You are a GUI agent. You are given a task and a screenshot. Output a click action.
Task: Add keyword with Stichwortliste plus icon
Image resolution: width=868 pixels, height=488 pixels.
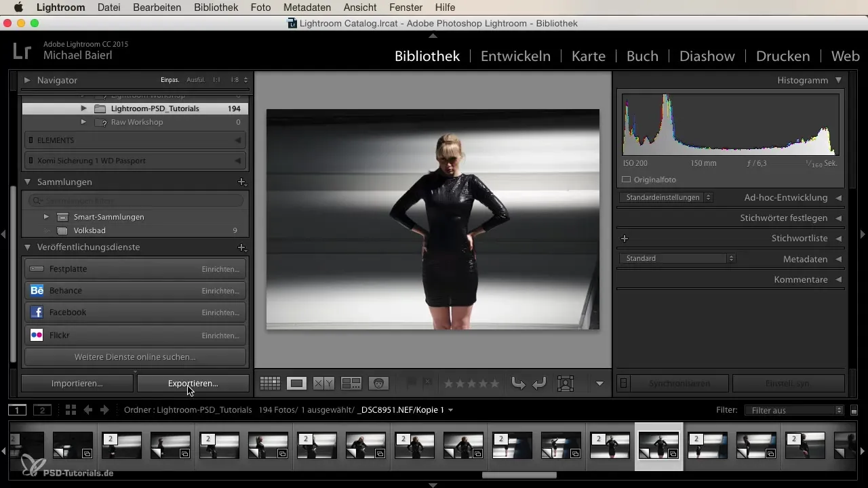tap(625, 239)
